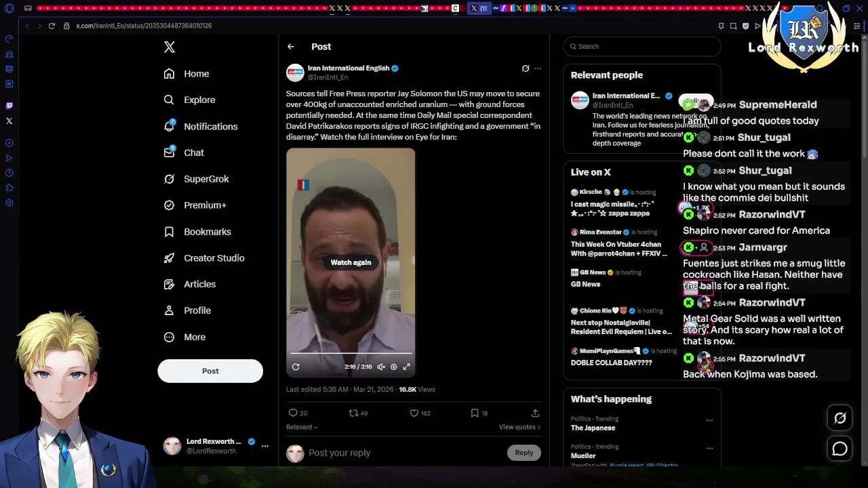
Task: Expand the video to fullscreen
Action: point(407,367)
